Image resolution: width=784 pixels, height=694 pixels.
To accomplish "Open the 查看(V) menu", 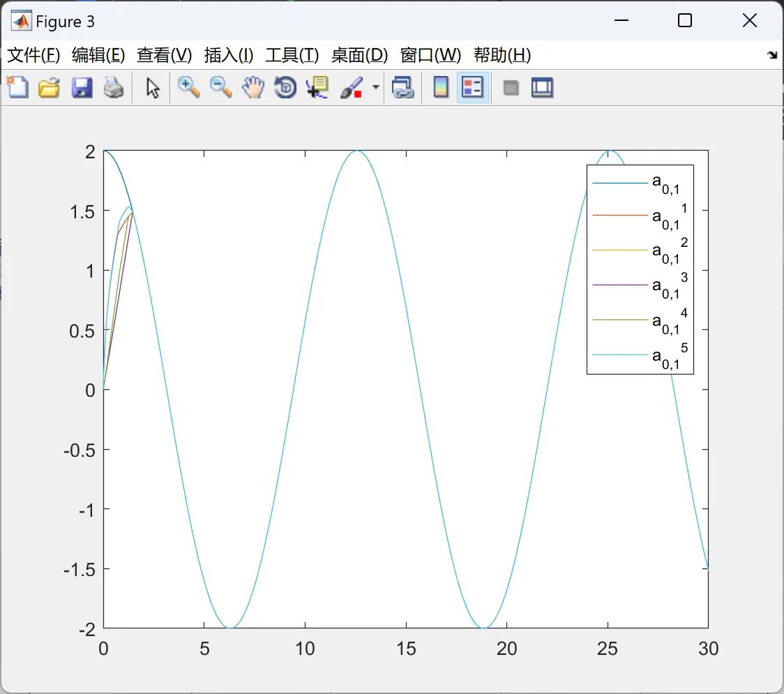I will point(165,55).
